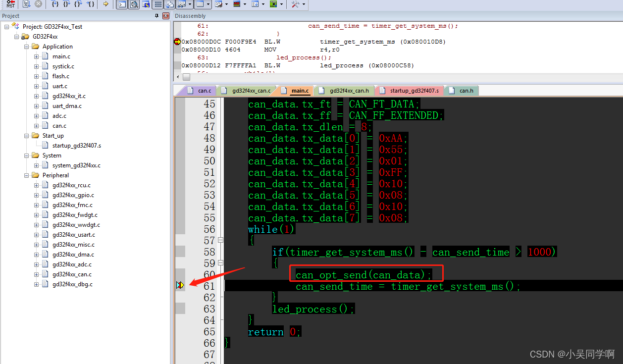Collapse the Application folder group
Viewport: 623px width, 364px height.
tap(27, 47)
